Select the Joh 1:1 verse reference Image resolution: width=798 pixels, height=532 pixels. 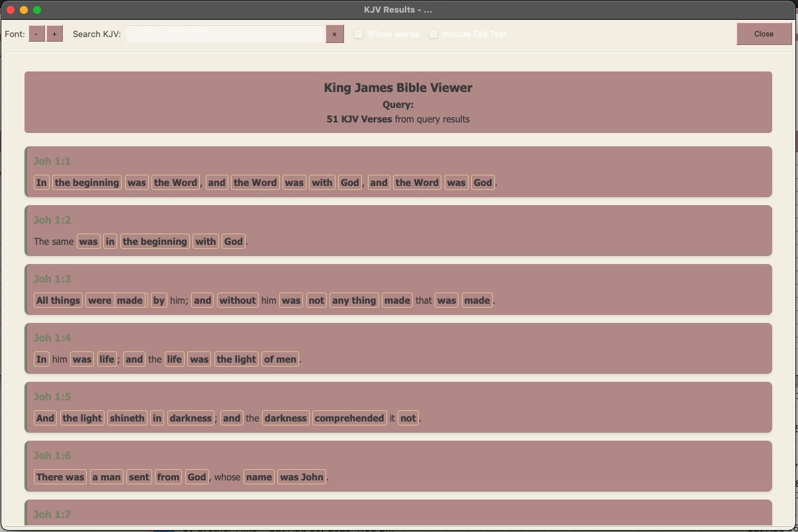[52, 161]
